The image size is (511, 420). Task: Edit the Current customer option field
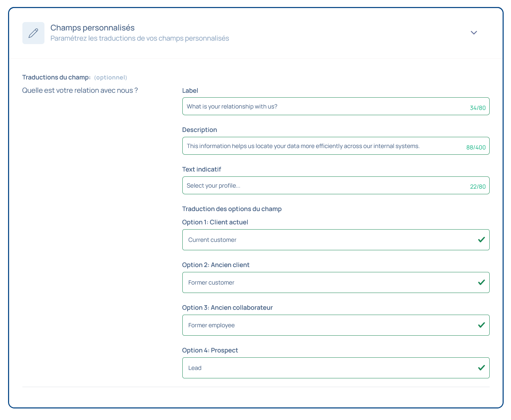pos(329,240)
